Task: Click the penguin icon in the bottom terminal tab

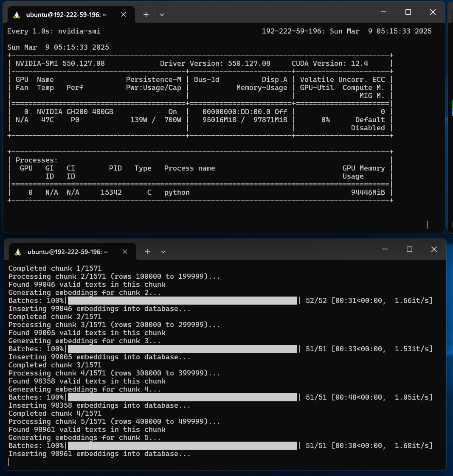Action: (18, 252)
